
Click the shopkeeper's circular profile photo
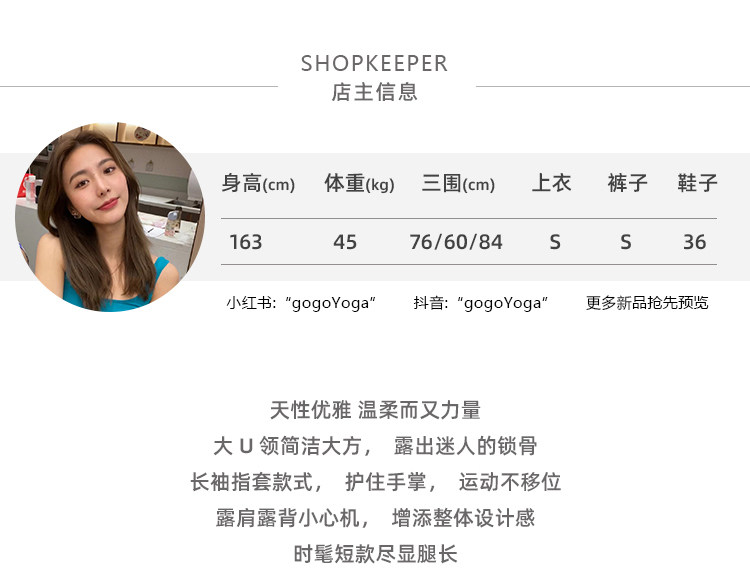point(110,217)
